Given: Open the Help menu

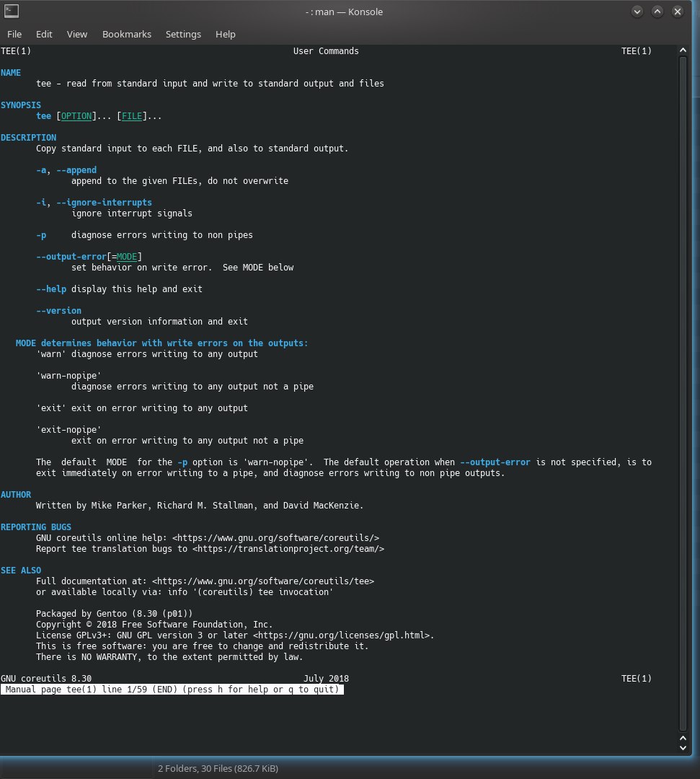Looking at the screenshot, I should pos(226,35).
